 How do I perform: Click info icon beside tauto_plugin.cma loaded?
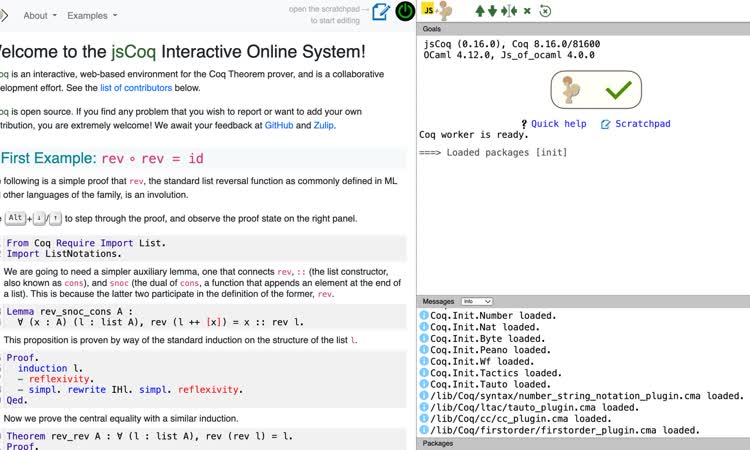click(x=424, y=407)
